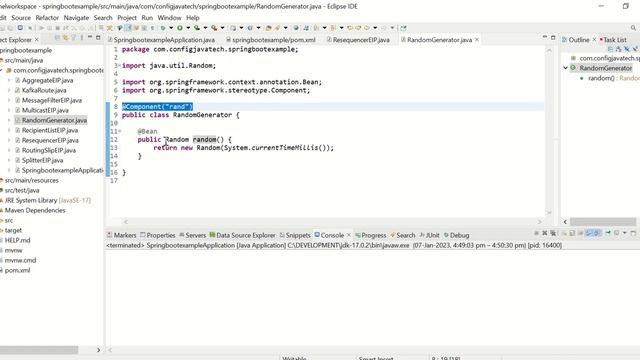Open the Window menu
Screen dimensions: 640x360
(x=169, y=18)
